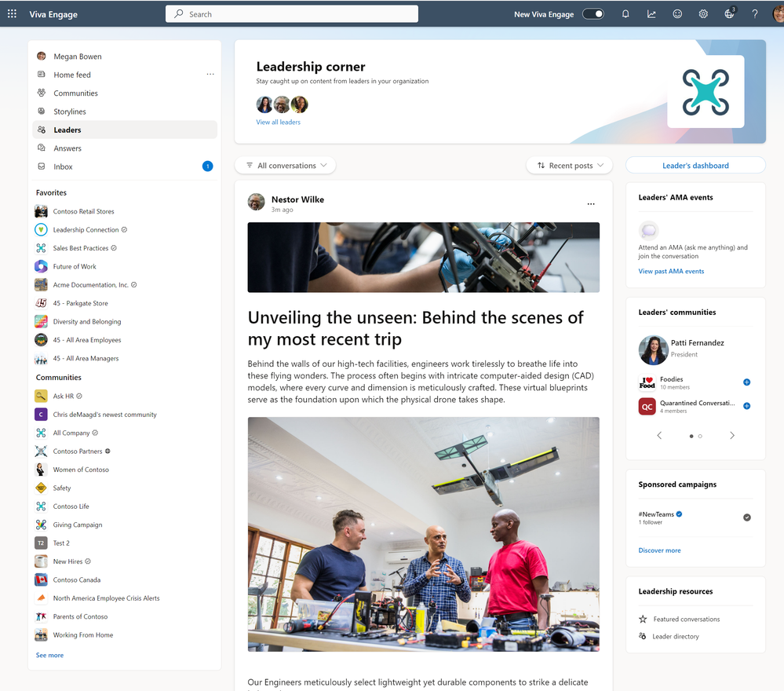This screenshot has width=784, height=691.
Task: Open the Recent posts sort dropdown
Action: click(x=570, y=165)
